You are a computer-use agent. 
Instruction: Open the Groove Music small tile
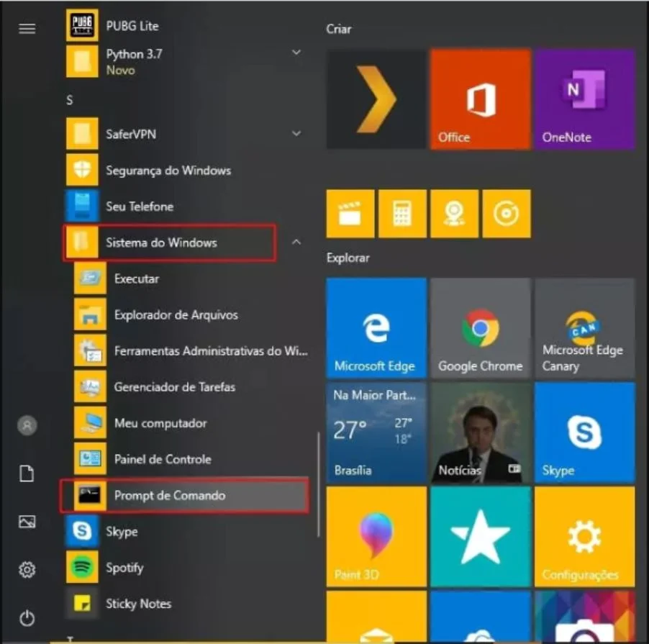click(x=507, y=214)
